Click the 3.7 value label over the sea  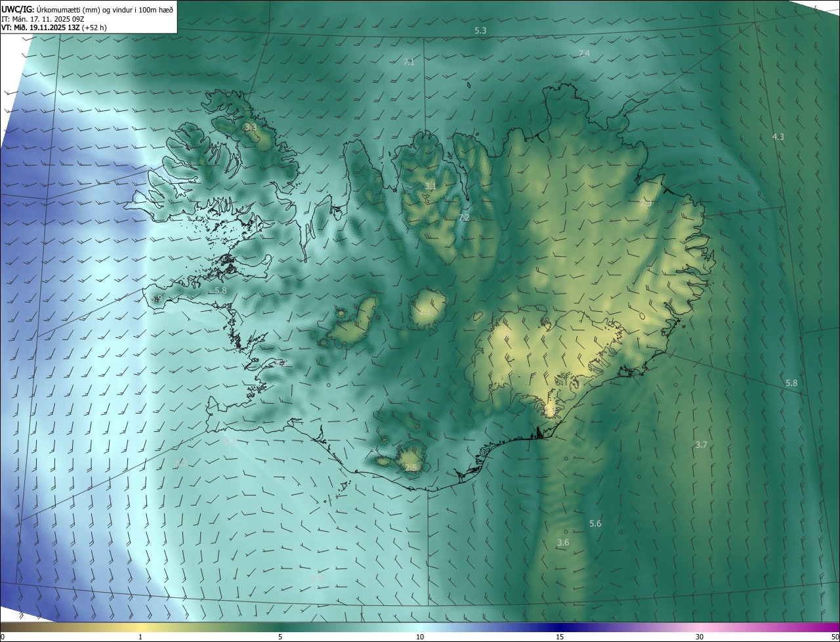pos(701,445)
